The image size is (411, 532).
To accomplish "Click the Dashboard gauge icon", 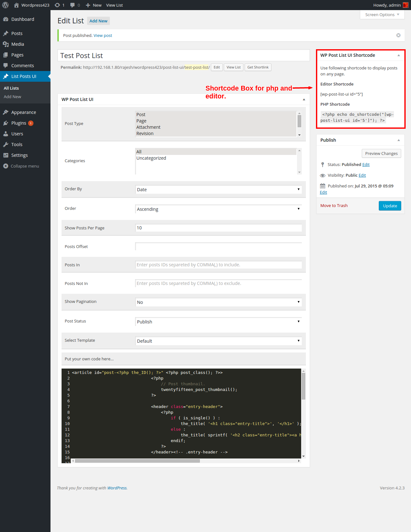I will point(6,19).
